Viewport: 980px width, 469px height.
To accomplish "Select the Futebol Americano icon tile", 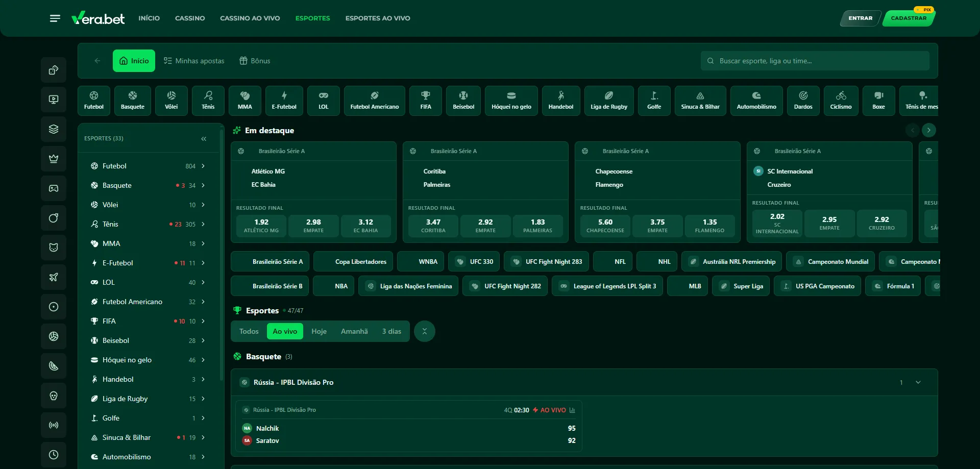I will pos(375,101).
